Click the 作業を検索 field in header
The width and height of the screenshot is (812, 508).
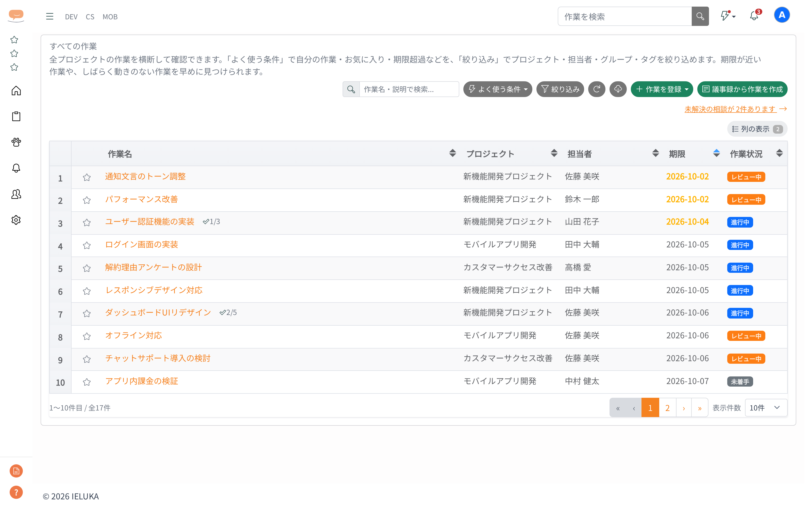point(625,16)
